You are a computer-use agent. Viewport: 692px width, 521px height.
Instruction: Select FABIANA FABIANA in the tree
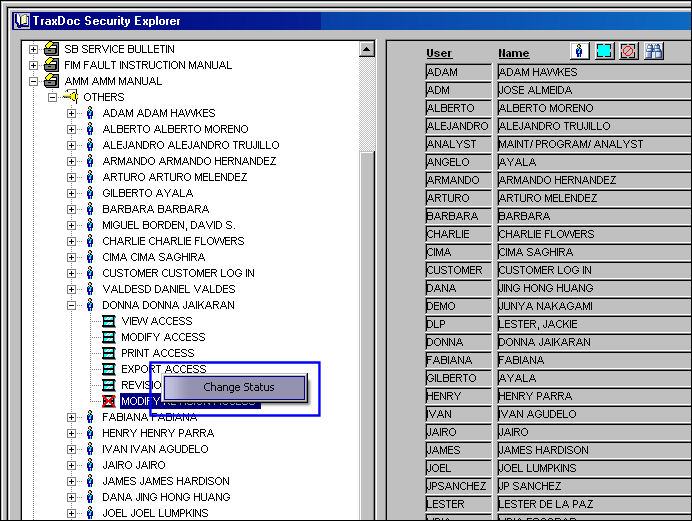pyautogui.click(x=149, y=417)
